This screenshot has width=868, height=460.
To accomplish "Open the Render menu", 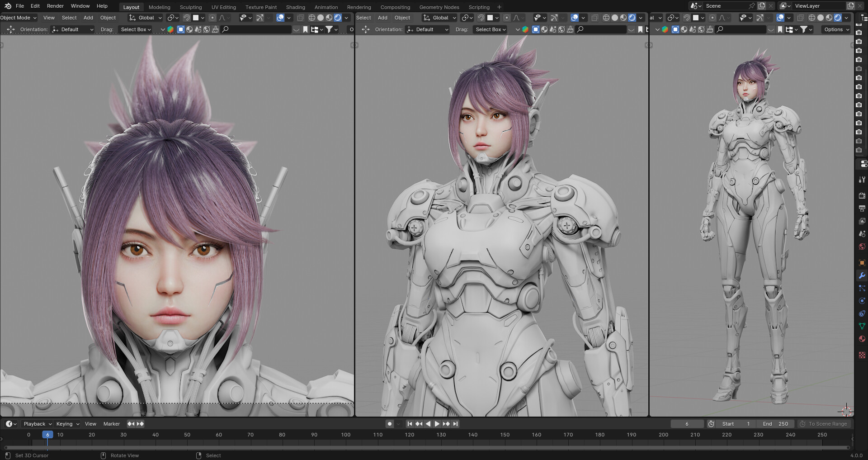I will pyautogui.click(x=55, y=6).
